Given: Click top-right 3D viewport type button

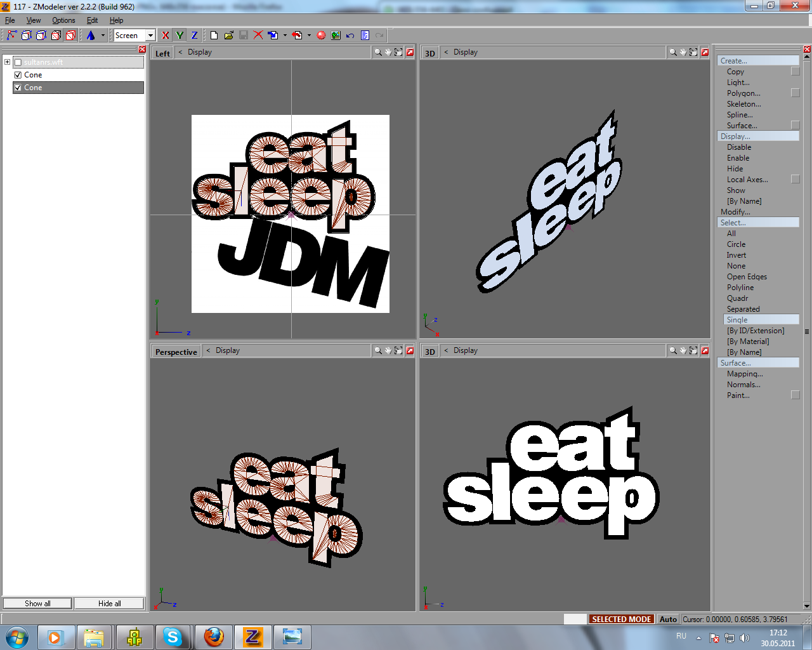Looking at the screenshot, I should [x=430, y=53].
